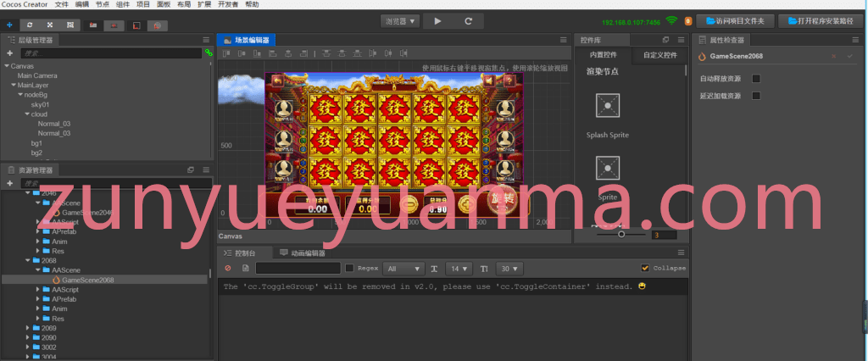Open the console log file icon
868x361 pixels.
[x=246, y=269]
